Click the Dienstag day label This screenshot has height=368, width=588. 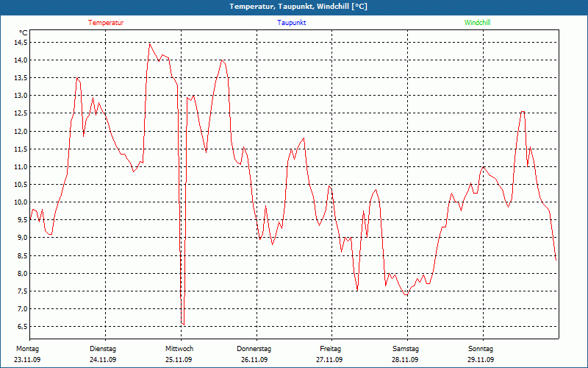click(103, 349)
